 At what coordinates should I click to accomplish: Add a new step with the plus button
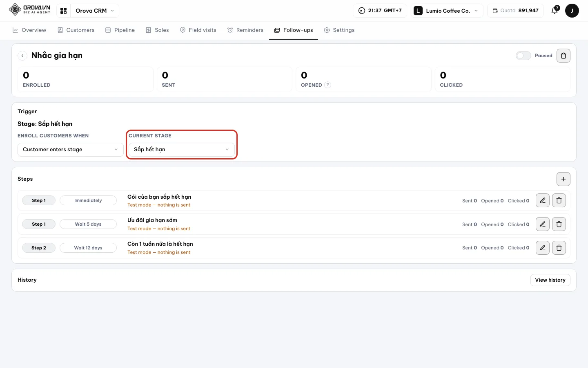click(x=563, y=179)
